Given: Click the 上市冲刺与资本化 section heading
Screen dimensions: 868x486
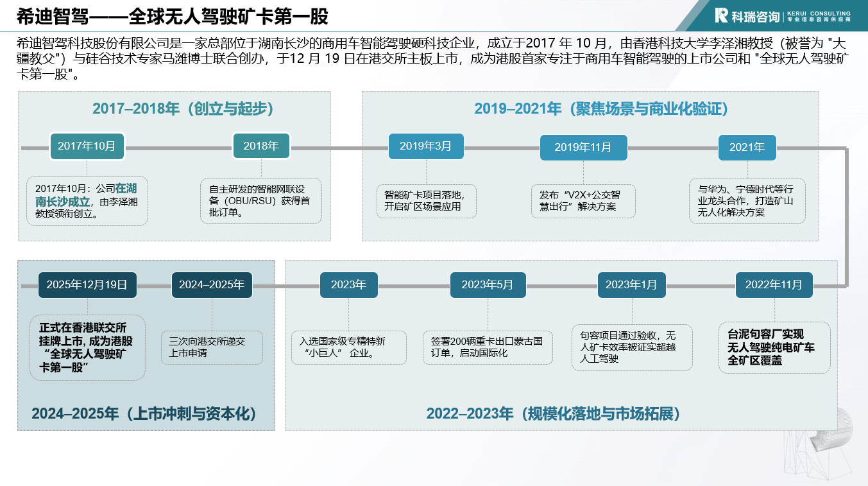Looking at the screenshot, I should pos(144,413).
